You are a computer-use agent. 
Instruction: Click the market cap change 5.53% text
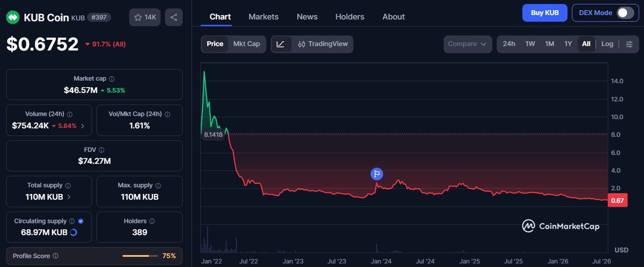113,90
